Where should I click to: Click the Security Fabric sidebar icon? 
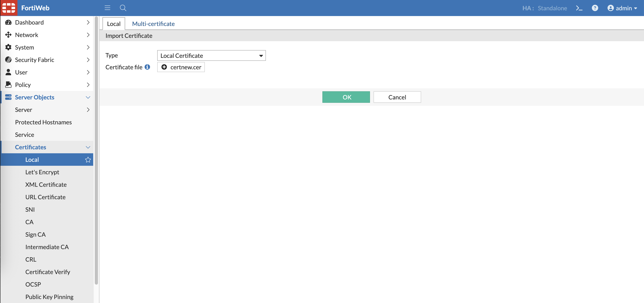8,60
